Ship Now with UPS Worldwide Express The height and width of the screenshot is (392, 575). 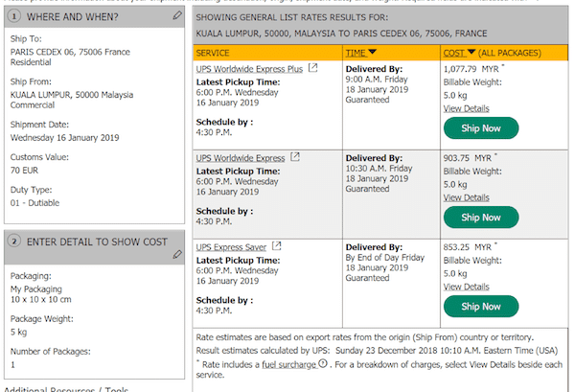(481, 217)
